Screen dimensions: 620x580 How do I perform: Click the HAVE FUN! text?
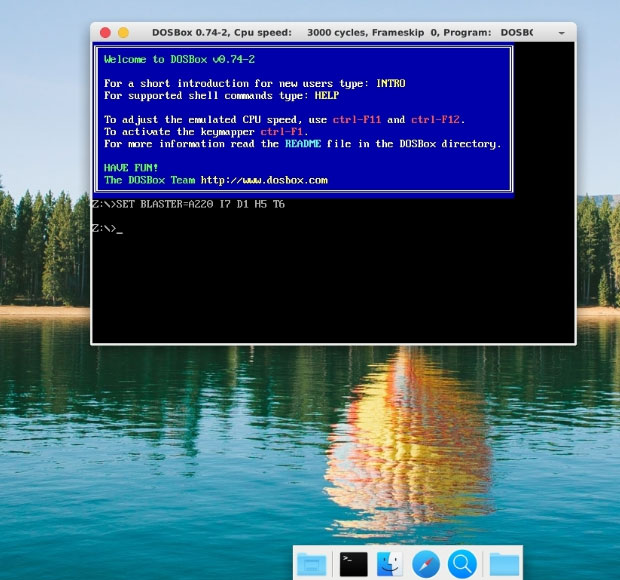click(x=131, y=168)
